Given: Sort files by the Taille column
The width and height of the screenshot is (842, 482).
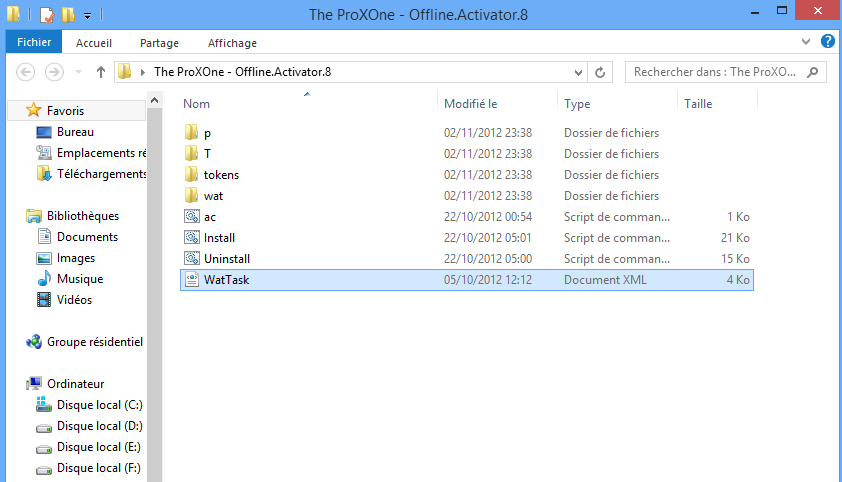Looking at the screenshot, I should (698, 104).
